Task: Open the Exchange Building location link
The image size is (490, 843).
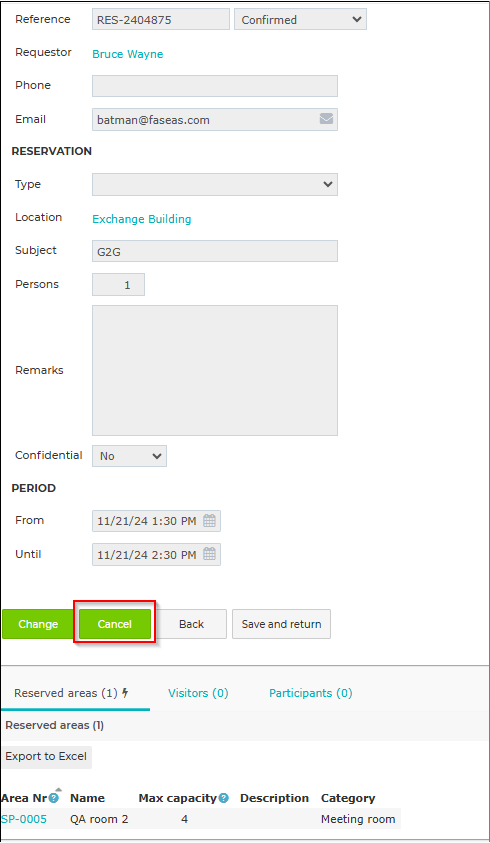Action: [141, 219]
